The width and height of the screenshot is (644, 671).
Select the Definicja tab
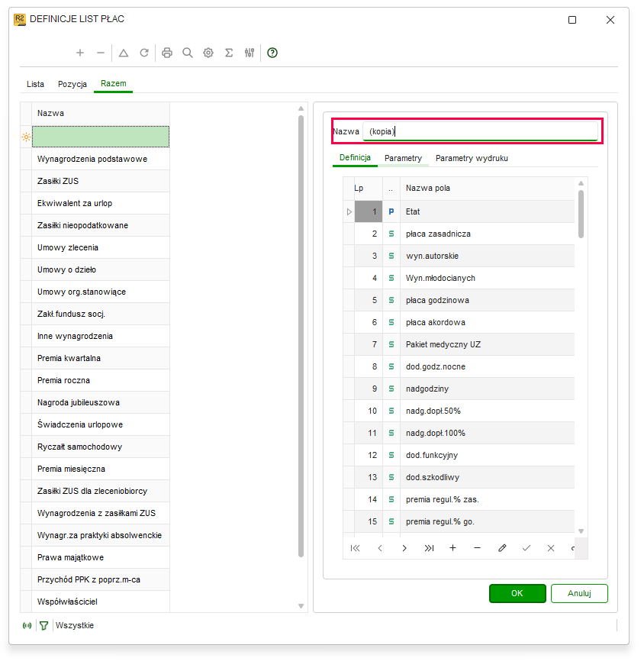pos(355,158)
